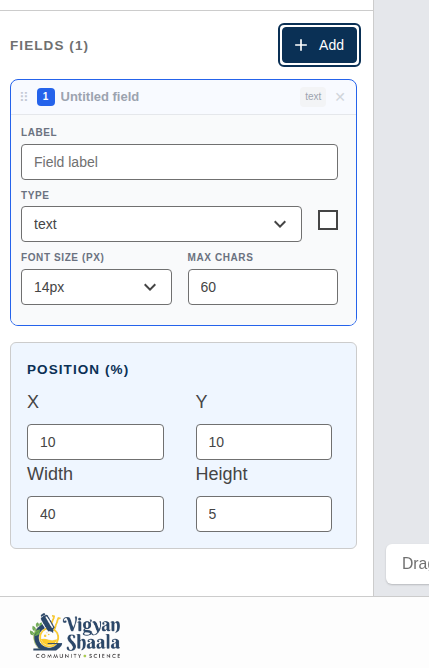Click the blue number 1 field badge

[x=46, y=97]
